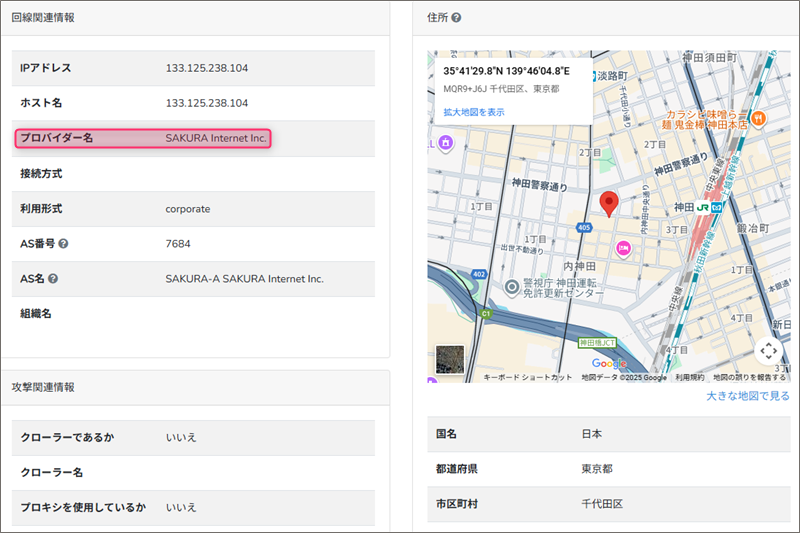
Task: Click 利用規約 link on the map
Action: [x=689, y=378]
